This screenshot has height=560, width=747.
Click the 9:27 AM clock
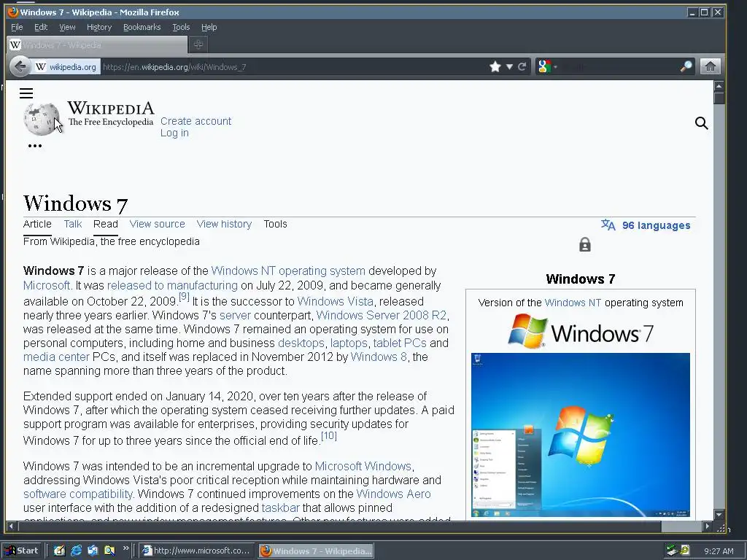pos(719,551)
